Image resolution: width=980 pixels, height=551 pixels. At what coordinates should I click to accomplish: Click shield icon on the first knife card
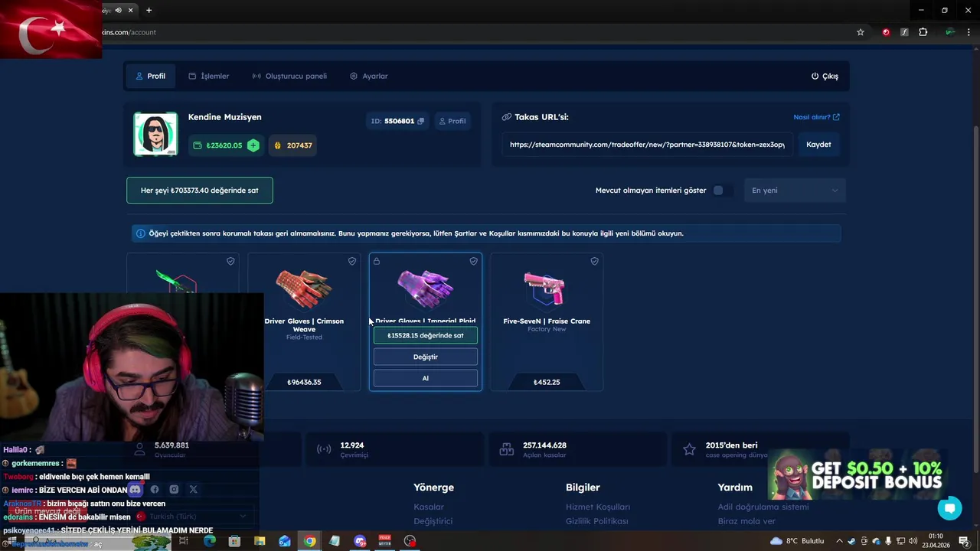(230, 261)
